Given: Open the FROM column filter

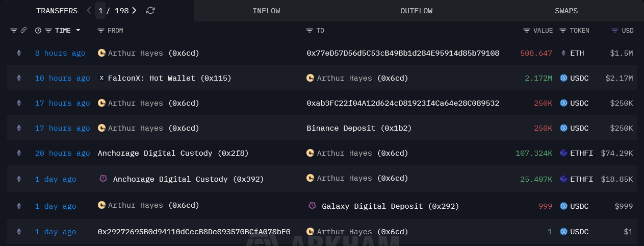Looking at the screenshot, I should (x=101, y=31).
